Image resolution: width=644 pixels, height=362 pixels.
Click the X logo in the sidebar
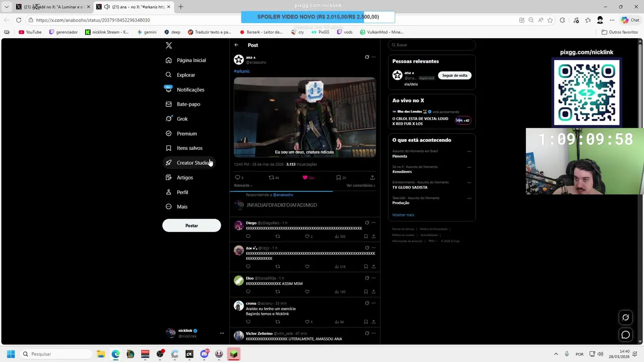pyautogui.click(x=169, y=45)
